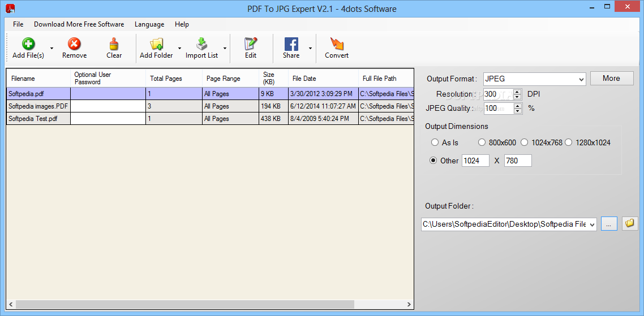Click the Remove toolbar icon
The image size is (644, 316).
coord(74,44)
